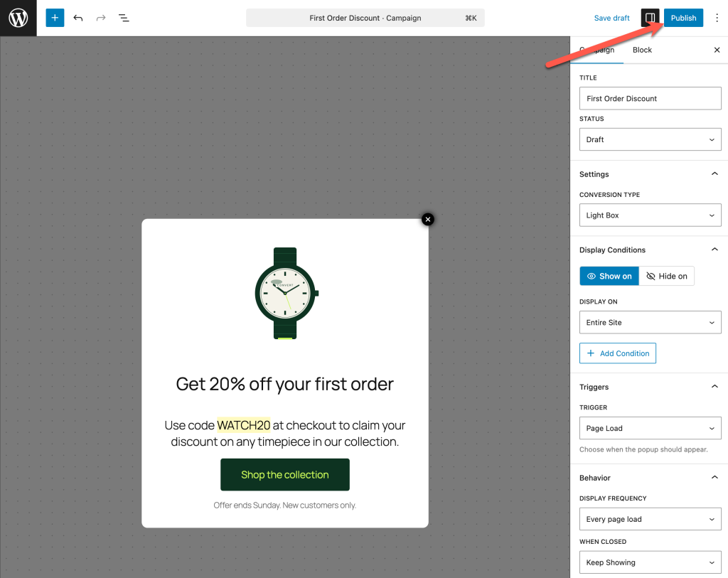Click Save draft

pos(611,18)
